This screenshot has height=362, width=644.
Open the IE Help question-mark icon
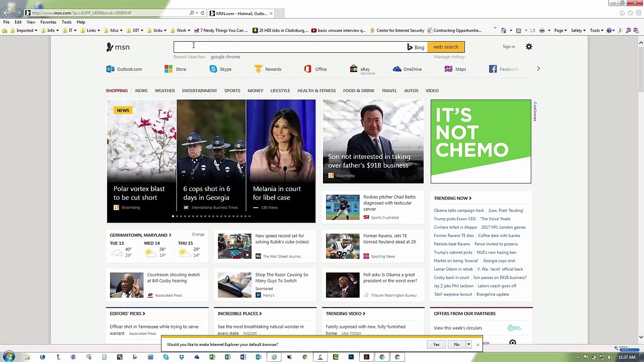point(609,31)
